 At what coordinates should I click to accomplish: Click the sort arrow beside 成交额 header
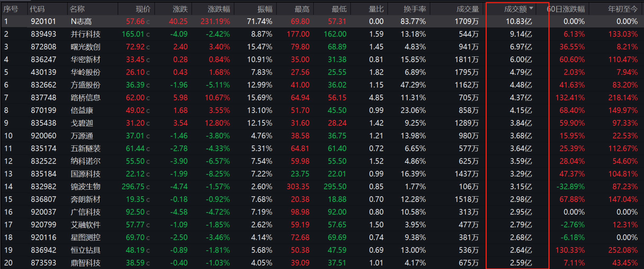tap(531, 8)
